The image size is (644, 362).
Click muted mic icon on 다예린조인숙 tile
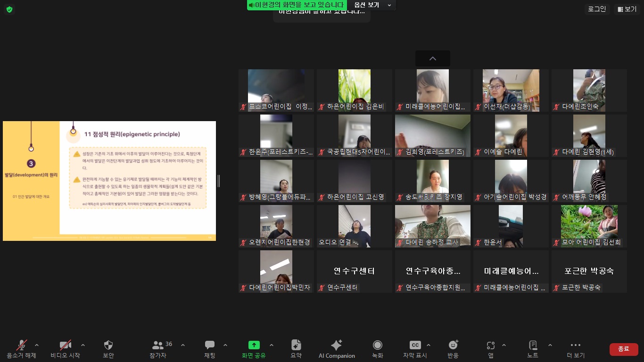557,107
